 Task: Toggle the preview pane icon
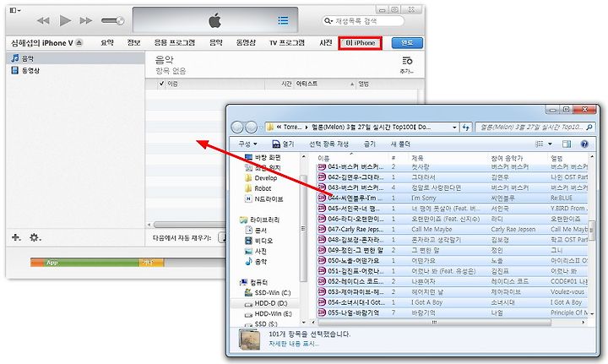567,144
